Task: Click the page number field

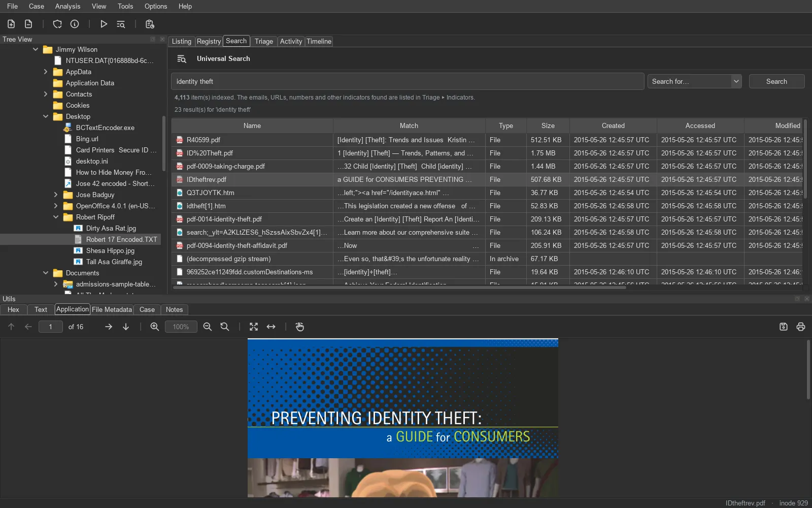Action: point(50,327)
